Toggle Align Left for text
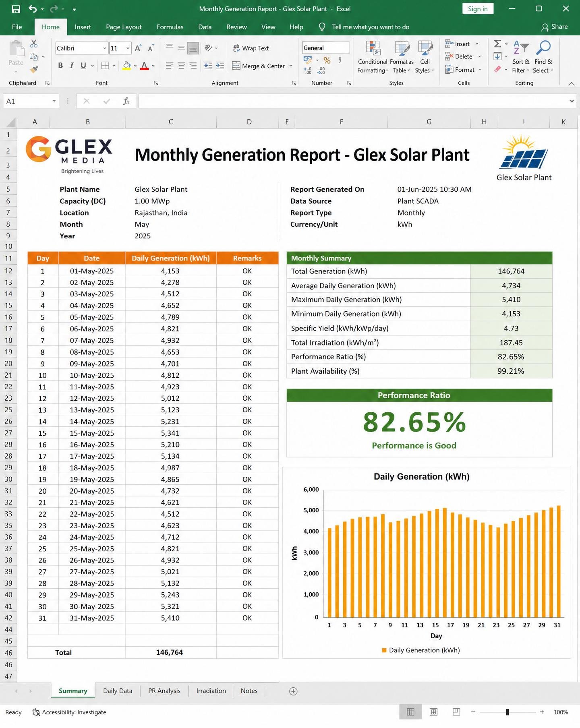Screen dimensions: 580x728 [170, 66]
